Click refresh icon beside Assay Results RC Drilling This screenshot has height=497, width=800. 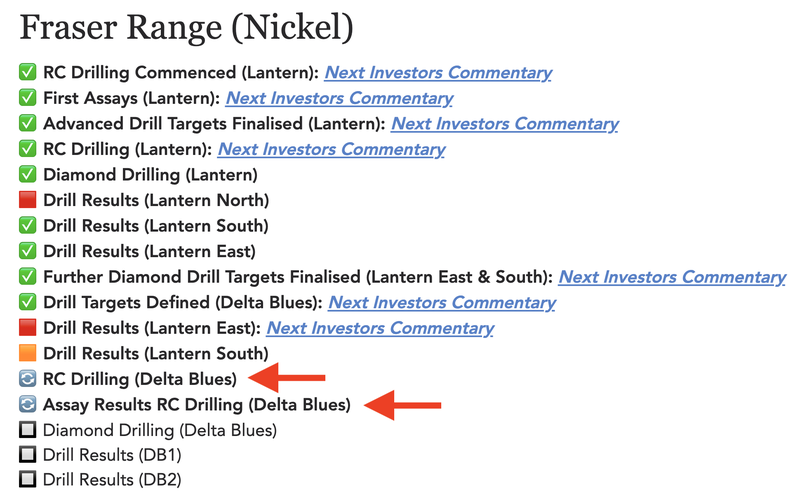pos(28,404)
